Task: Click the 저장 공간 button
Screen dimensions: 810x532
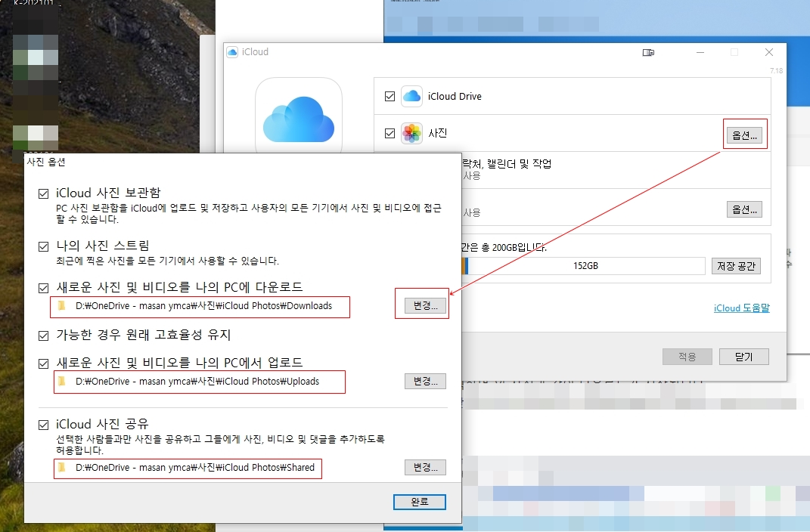Action: pos(736,266)
